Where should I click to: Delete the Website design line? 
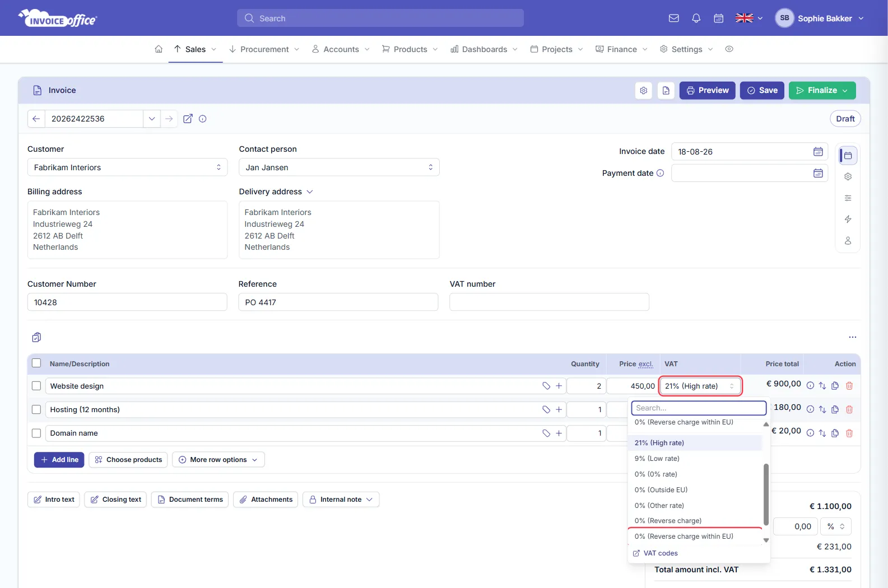click(849, 386)
